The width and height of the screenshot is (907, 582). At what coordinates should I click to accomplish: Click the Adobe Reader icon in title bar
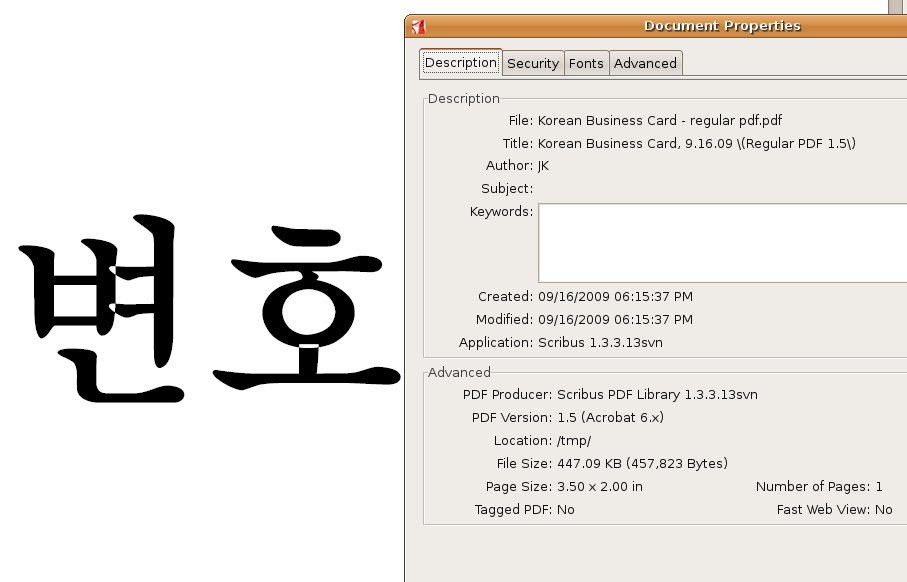[x=419, y=26]
